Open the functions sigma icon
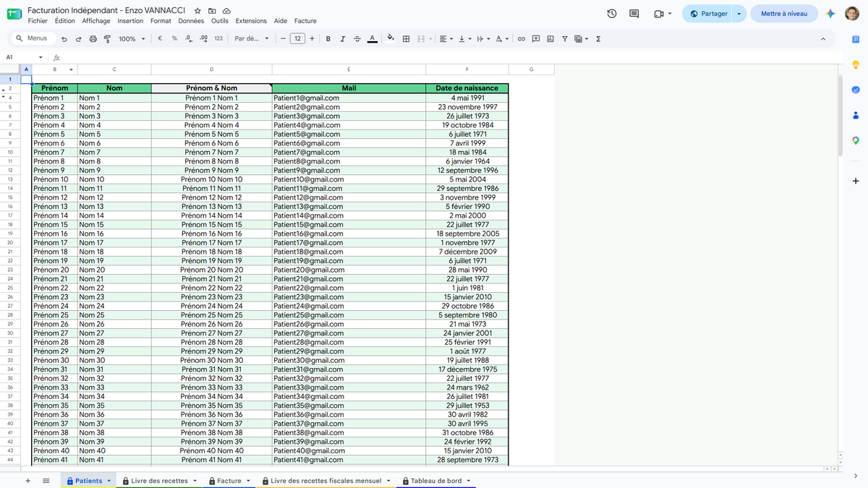The width and height of the screenshot is (868, 488). (x=598, y=38)
